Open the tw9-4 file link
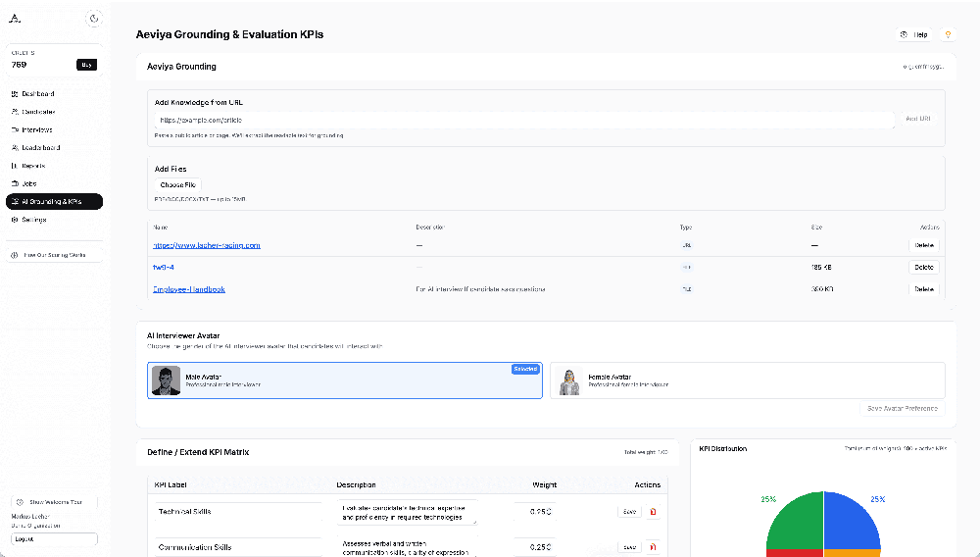Image resolution: width=980 pixels, height=557 pixels. tap(164, 268)
